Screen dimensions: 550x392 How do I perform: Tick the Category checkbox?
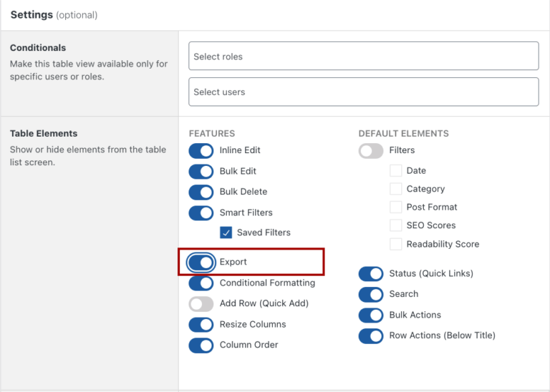pos(395,189)
